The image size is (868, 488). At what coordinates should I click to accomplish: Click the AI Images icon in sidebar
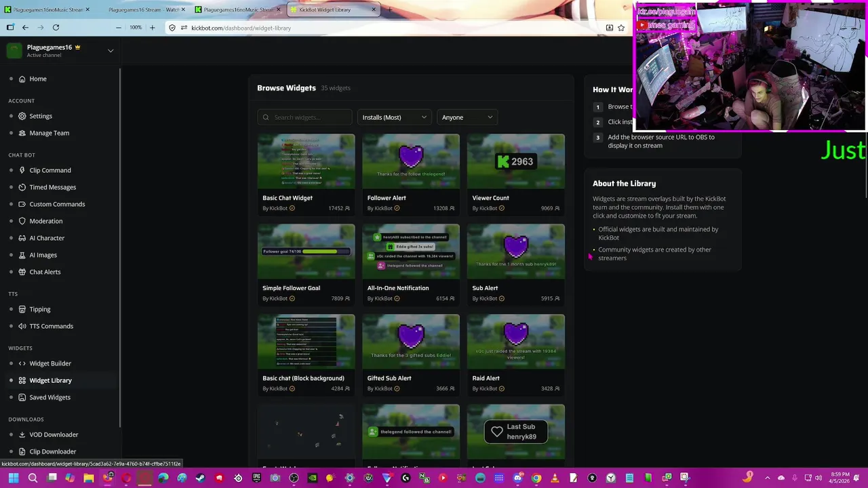pyautogui.click(x=22, y=255)
